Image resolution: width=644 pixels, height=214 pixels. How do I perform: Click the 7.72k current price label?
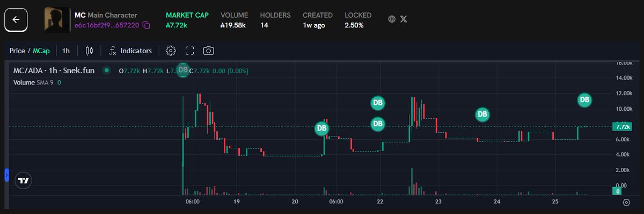click(623, 127)
